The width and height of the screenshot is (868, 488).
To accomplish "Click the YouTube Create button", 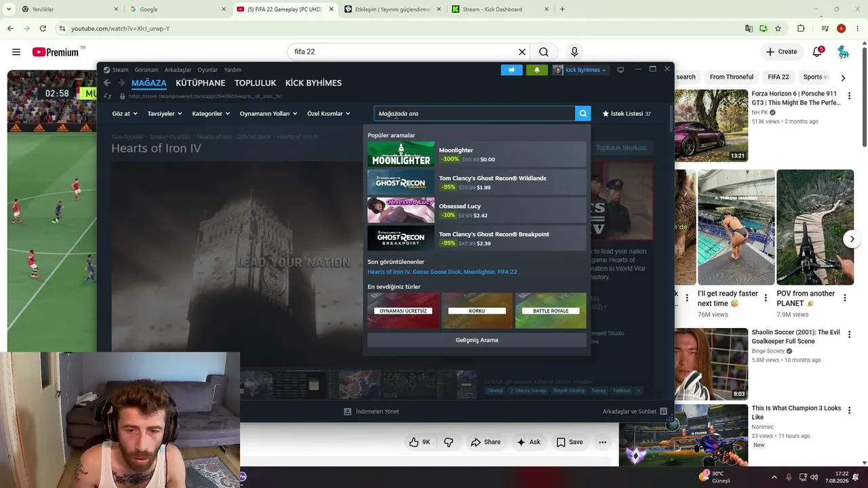I will (x=781, y=52).
